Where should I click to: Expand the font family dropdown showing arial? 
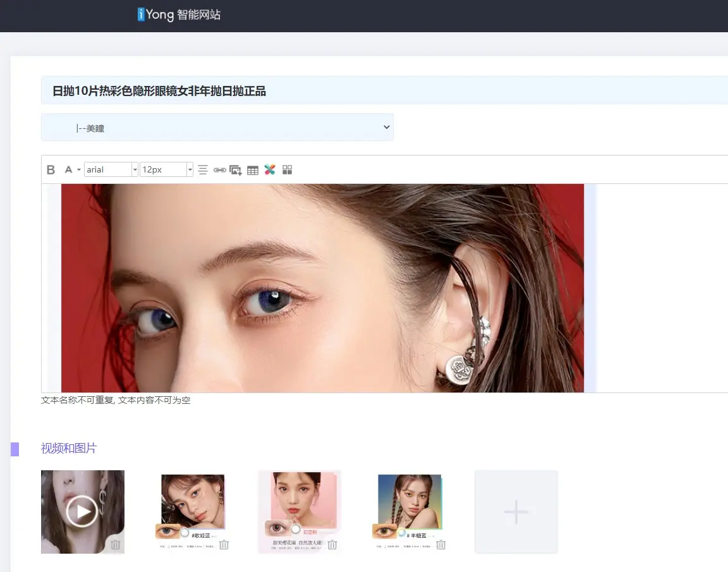coord(135,169)
